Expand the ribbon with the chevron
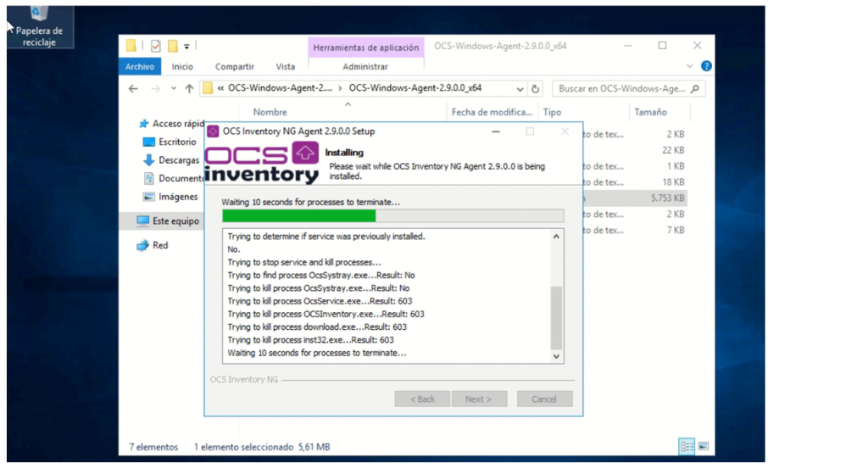The width and height of the screenshot is (868, 469). tap(689, 66)
